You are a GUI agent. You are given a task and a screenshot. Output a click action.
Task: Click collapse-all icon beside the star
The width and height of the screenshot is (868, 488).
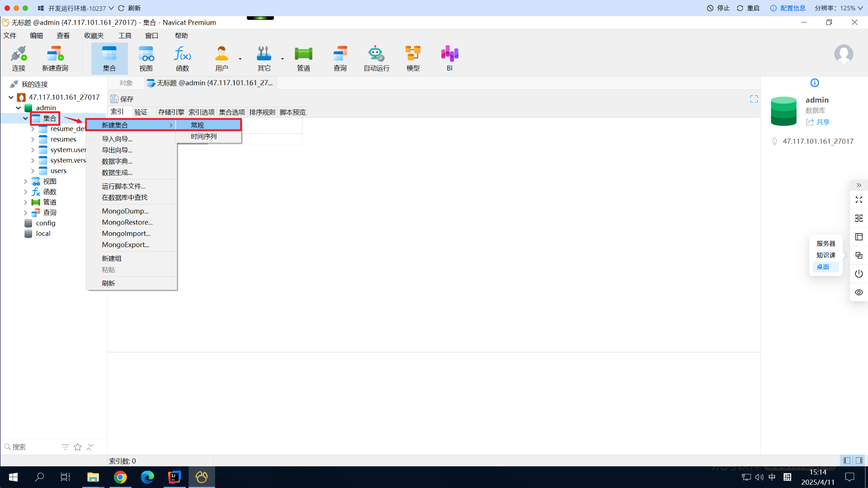click(90, 447)
